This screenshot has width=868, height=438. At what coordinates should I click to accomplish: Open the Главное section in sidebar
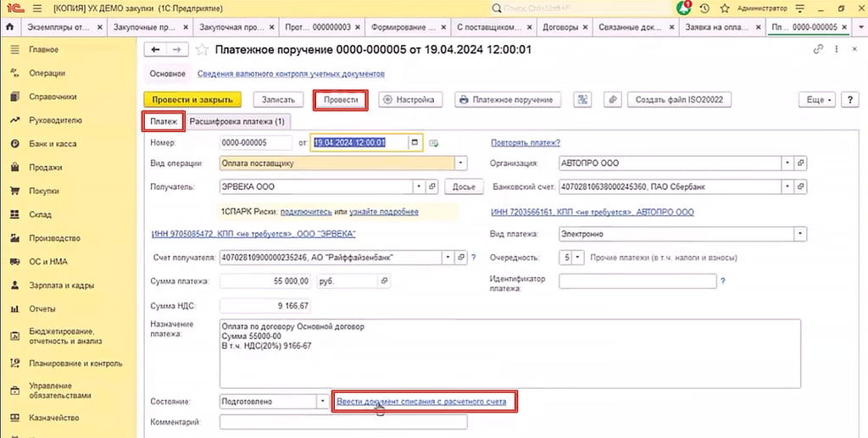coord(43,50)
